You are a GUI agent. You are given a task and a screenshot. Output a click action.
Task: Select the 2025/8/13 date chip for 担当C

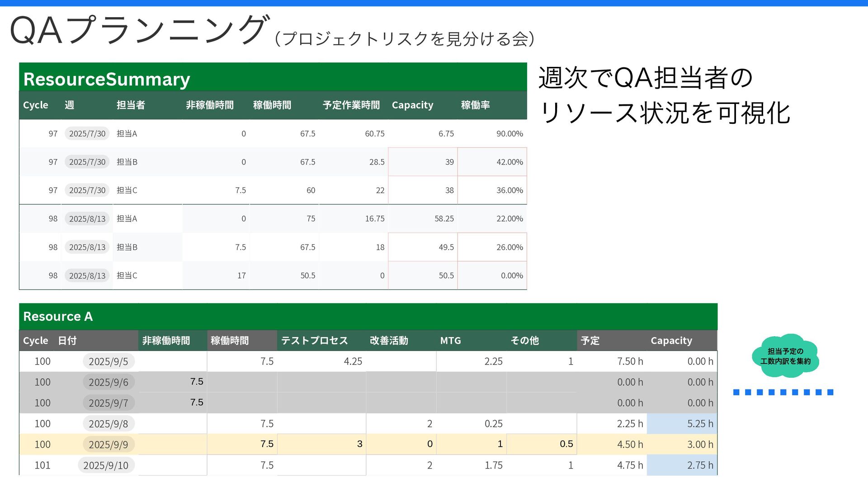pyautogui.click(x=87, y=276)
